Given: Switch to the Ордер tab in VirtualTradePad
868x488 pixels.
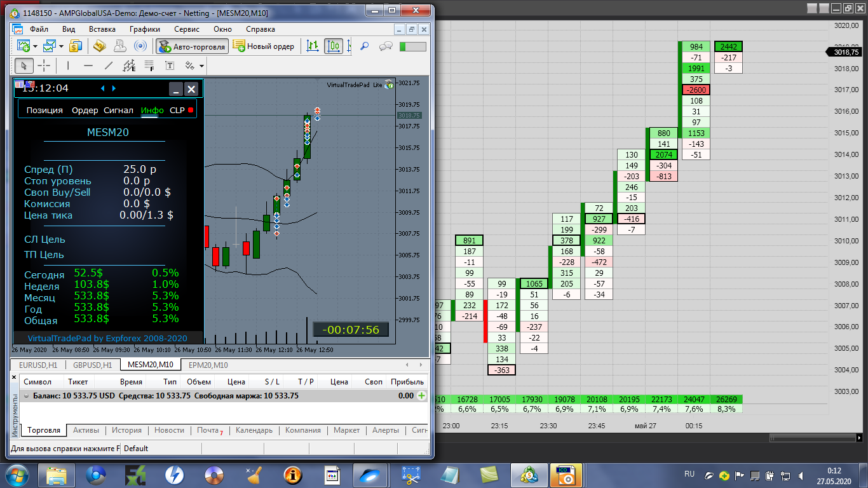Looking at the screenshot, I should (x=85, y=110).
